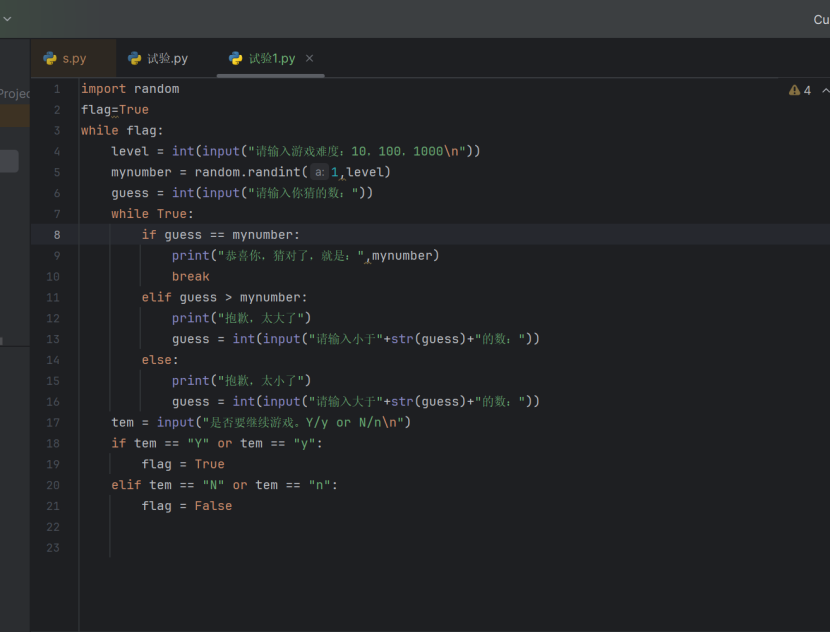Click the Python icon on s.py tab
831x632 pixels.
coord(50,59)
